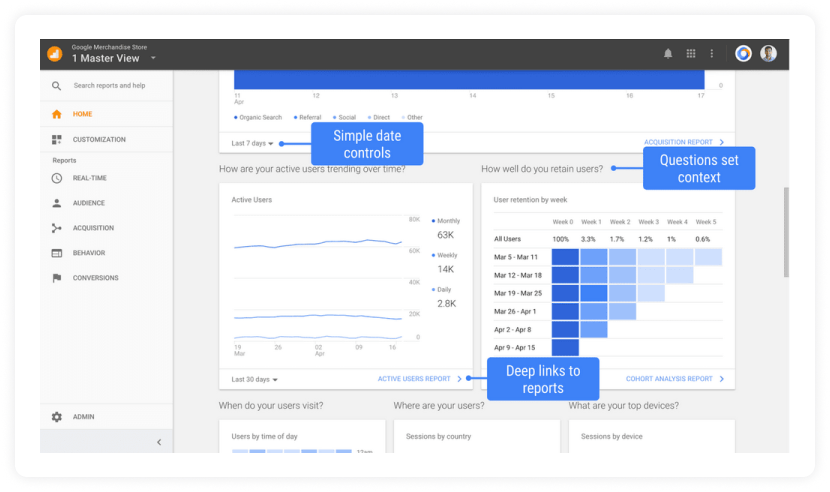
Task: Open the COHORT ANALYSIS REPORT link
Action: point(674,379)
